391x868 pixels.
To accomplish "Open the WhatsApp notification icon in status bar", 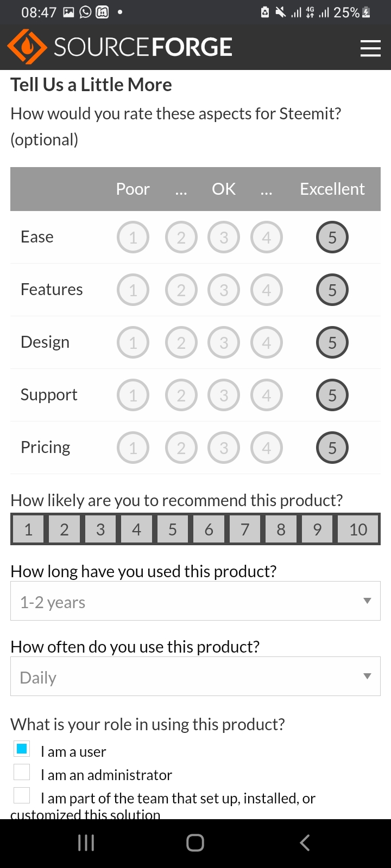I will 85,12.
